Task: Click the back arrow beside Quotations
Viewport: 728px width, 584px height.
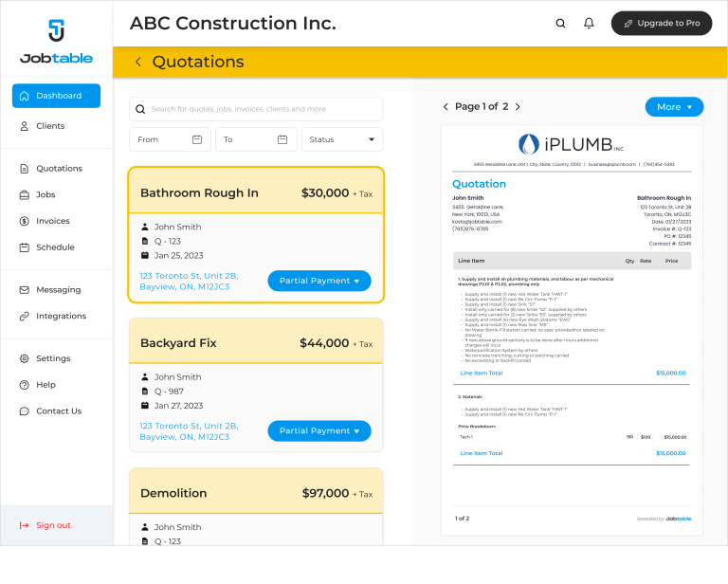Action: (x=137, y=62)
